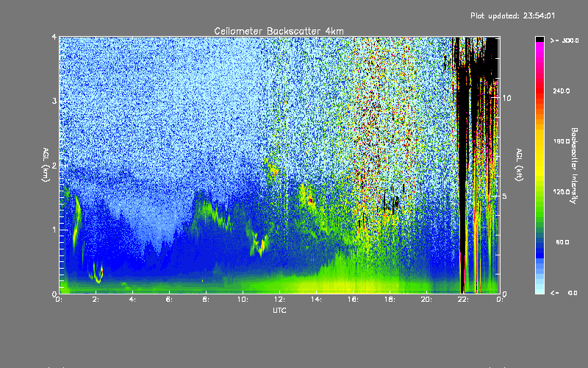
Task: Click the 'Backscatter Intensity' colorbar label
Action: [x=574, y=166]
